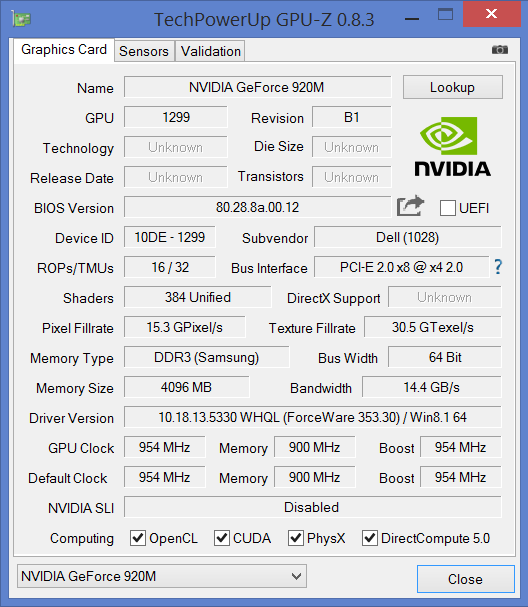This screenshot has width=528, height=607.
Task: Click the Name field showing GeForce 920M
Action: coord(257,87)
